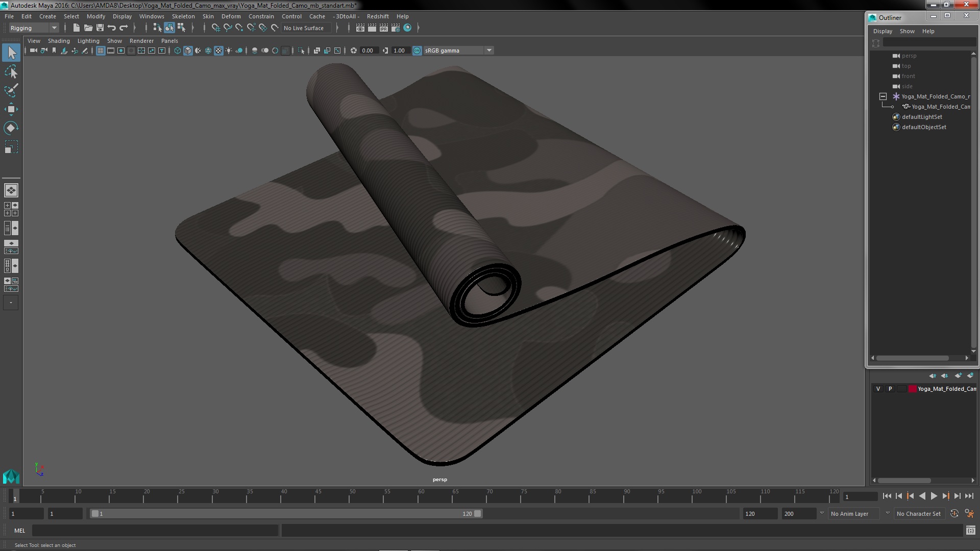Image resolution: width=980 pixels, height=551 pixels.
Task: Open the Outliner Display menu
Action: [x=883, y=31]
